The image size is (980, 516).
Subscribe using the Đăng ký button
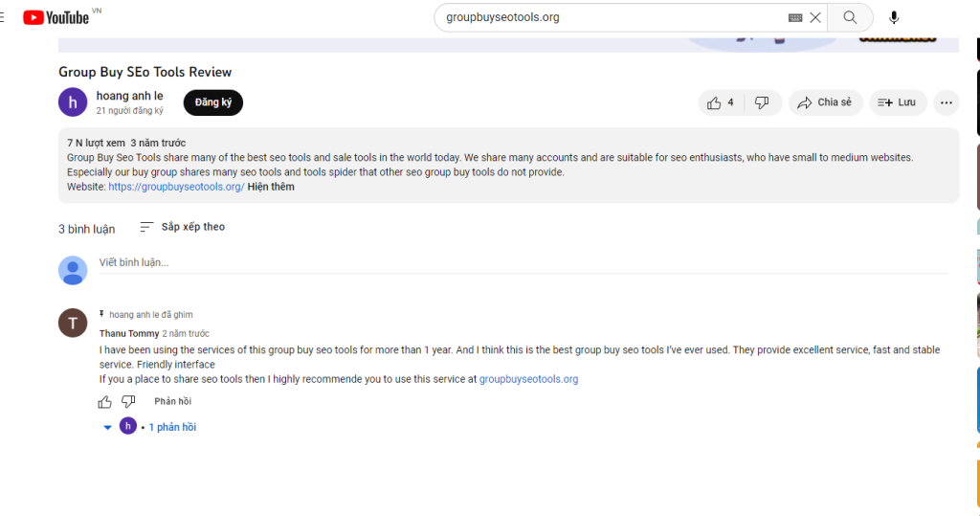tap(213, 102)
